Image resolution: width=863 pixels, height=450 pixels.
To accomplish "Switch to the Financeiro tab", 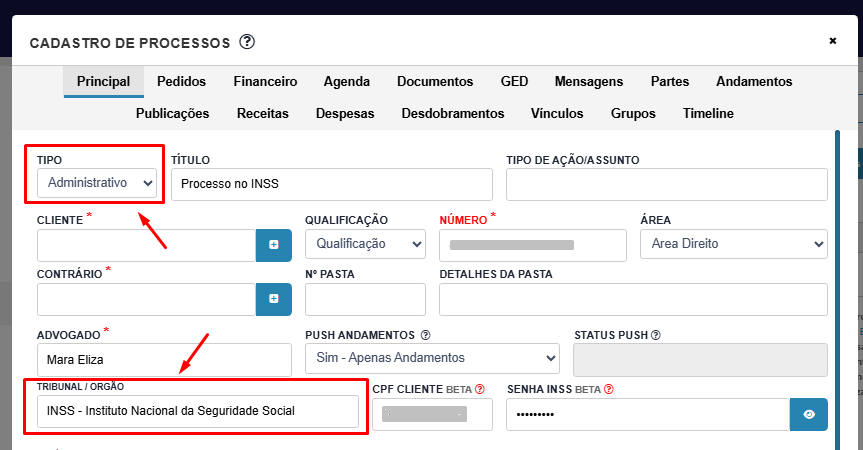I will 265,81.
